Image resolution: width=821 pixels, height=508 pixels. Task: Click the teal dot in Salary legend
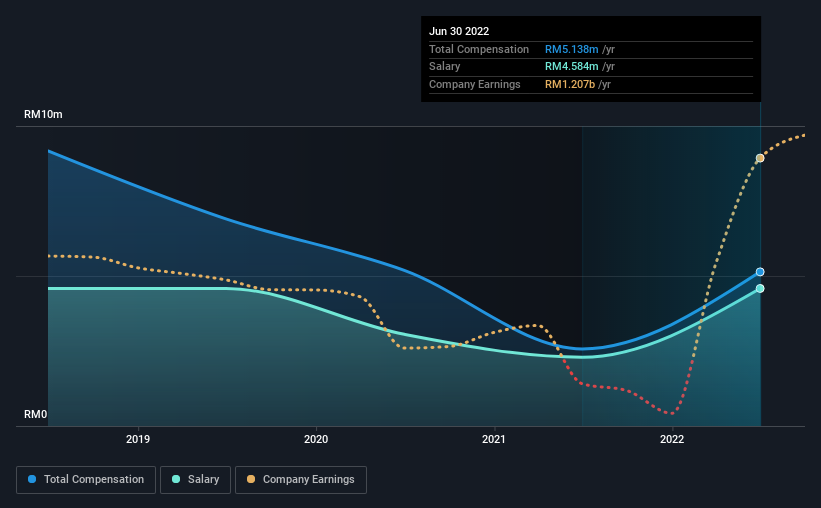pos(176,479)
